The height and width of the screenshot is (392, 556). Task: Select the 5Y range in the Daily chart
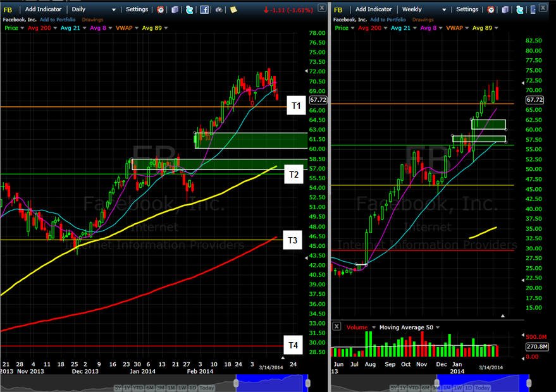point(118,388)
